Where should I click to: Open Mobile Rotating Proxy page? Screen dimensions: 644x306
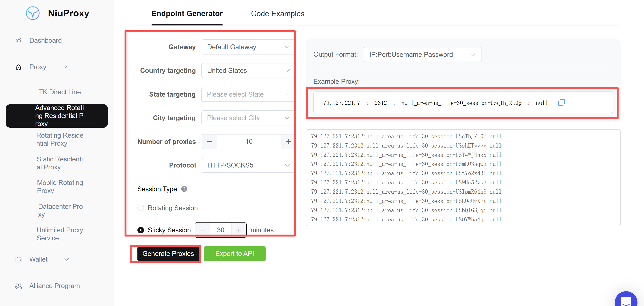coord(60,186)
